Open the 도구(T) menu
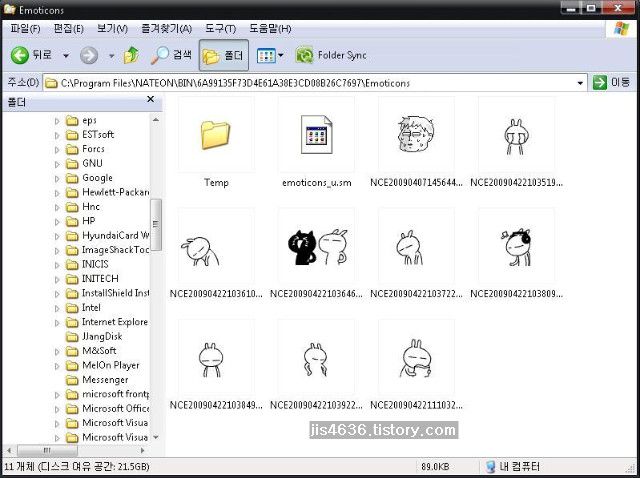The width and height of the screenshot is (640, 478). click(220, 29)
